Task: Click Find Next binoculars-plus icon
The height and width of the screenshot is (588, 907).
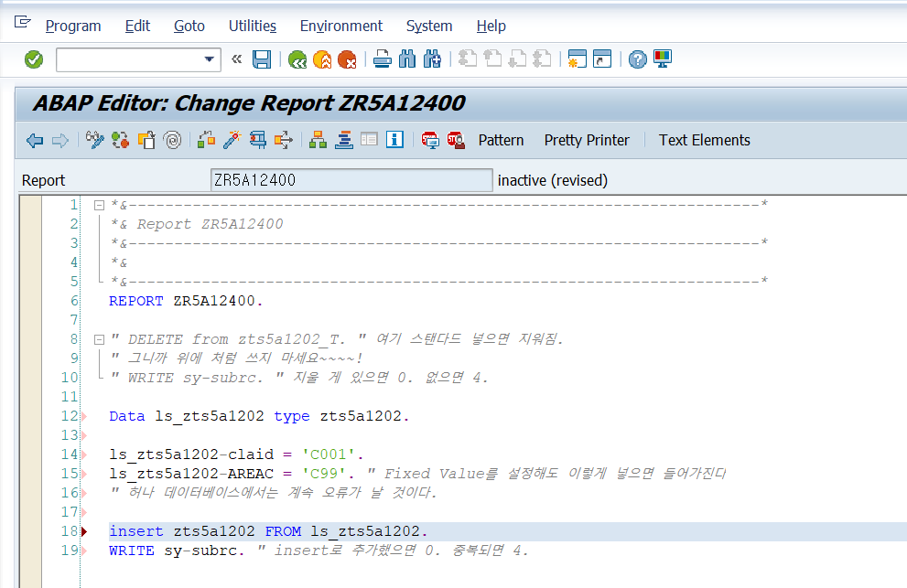Action: [432, 59]
